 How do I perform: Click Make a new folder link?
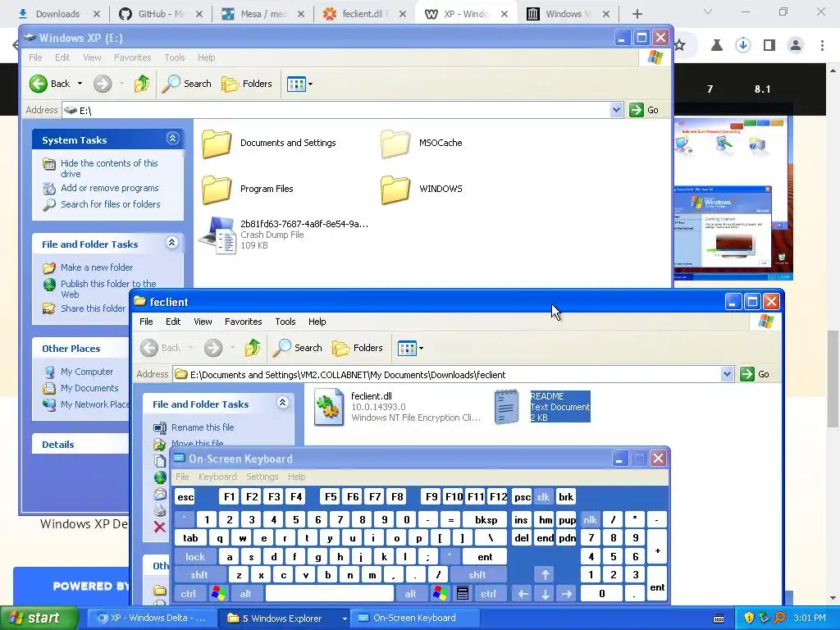point(97,267)
